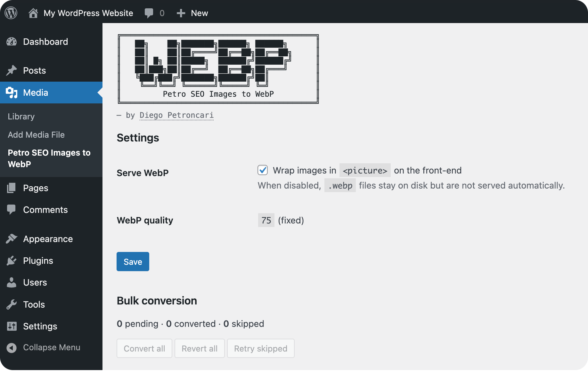Click the plus icon beside New
Screen dimensions: 588x372
click(x=181, y=13)
